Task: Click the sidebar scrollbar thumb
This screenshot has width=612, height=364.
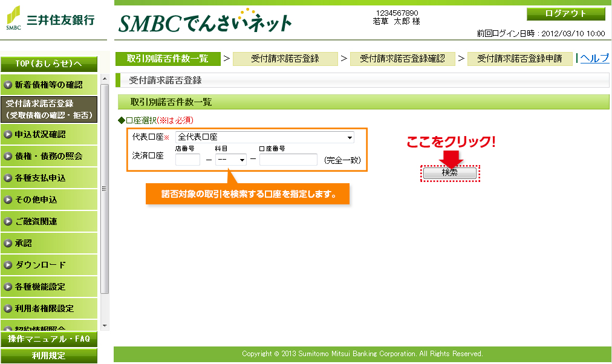Action: [105, 189]
